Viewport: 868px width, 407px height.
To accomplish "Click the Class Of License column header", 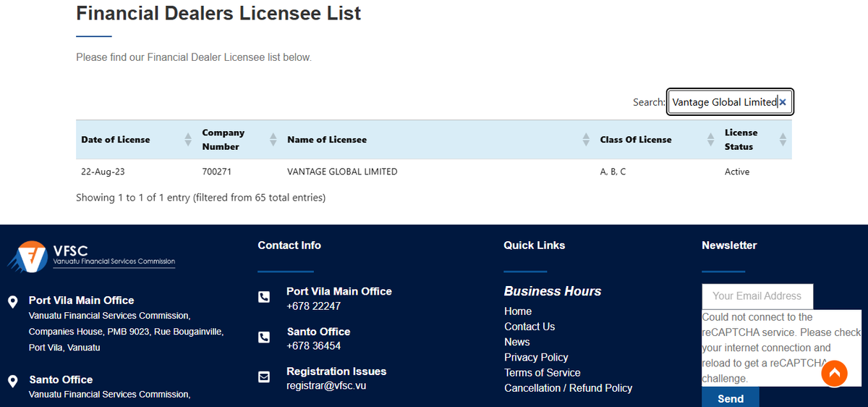I will [x=636, y=140].
